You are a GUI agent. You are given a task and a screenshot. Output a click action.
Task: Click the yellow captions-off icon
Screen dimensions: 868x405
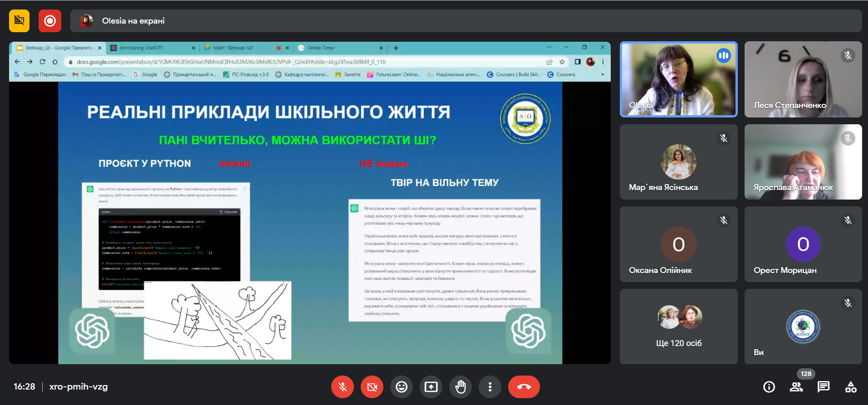[20, 21]
